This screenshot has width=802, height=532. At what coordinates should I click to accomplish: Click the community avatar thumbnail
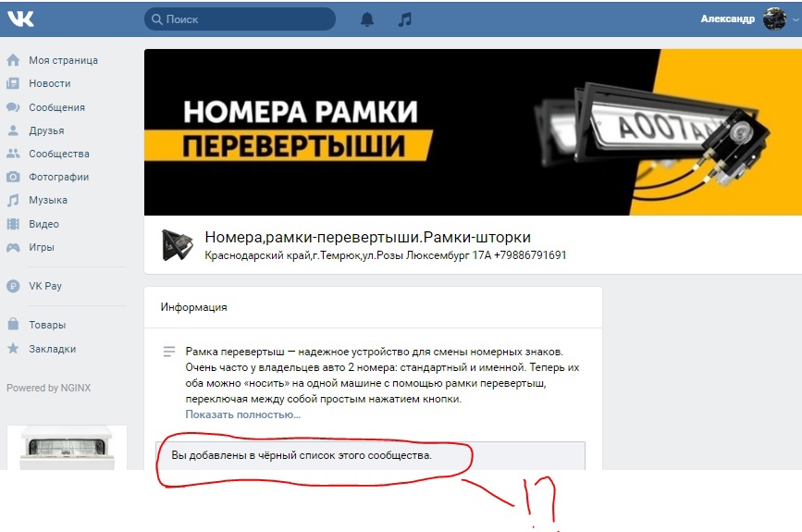coord(177,244)
